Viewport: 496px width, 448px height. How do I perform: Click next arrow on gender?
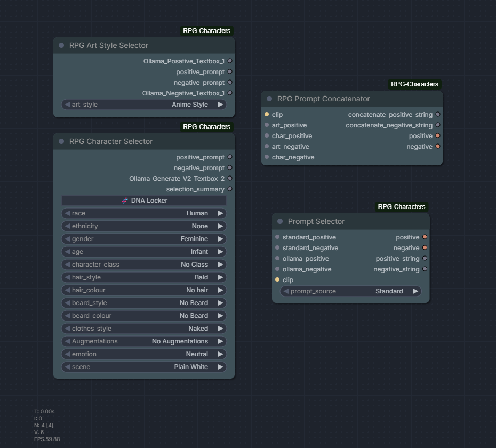point(221,239)
